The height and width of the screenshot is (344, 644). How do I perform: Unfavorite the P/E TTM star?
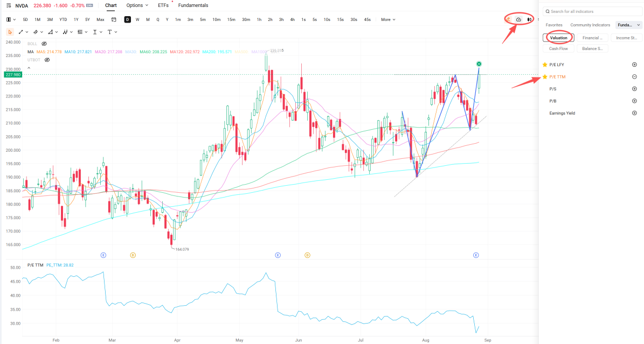point(545,77)
